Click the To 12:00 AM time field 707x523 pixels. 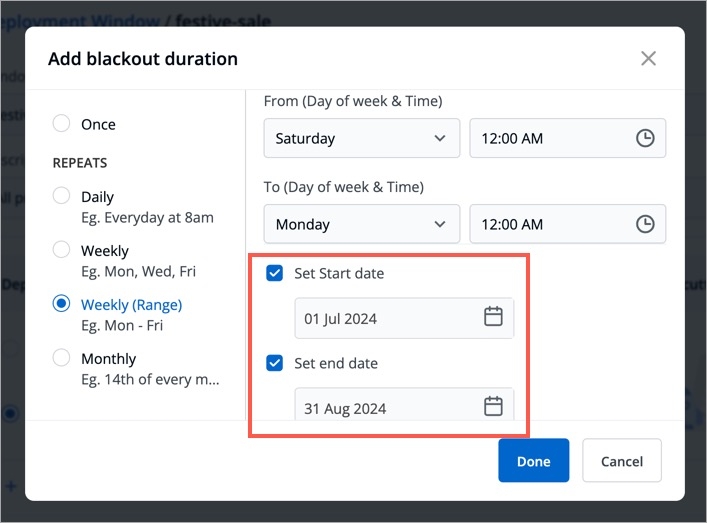point(568,224)
